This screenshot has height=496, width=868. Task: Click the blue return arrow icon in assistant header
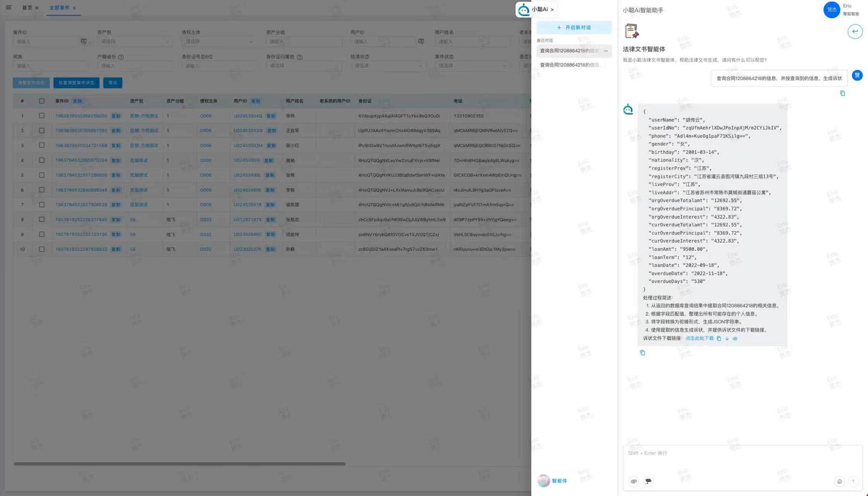(855, 31)
